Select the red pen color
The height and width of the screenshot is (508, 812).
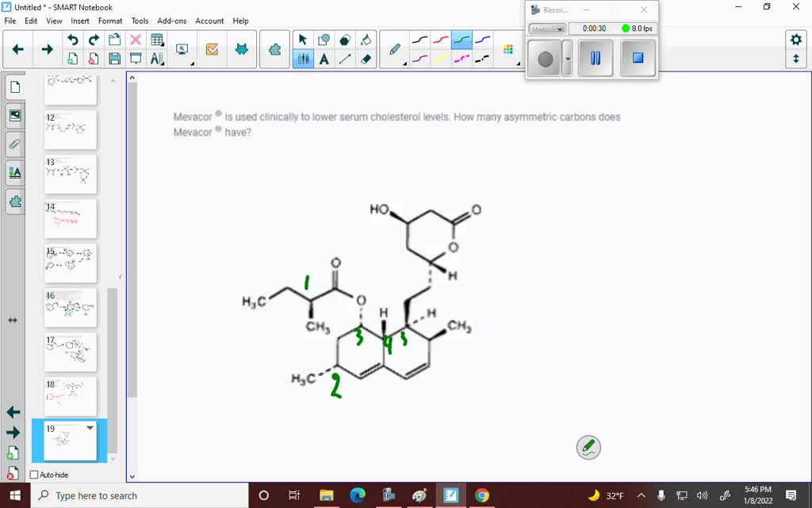coord(440,40)
